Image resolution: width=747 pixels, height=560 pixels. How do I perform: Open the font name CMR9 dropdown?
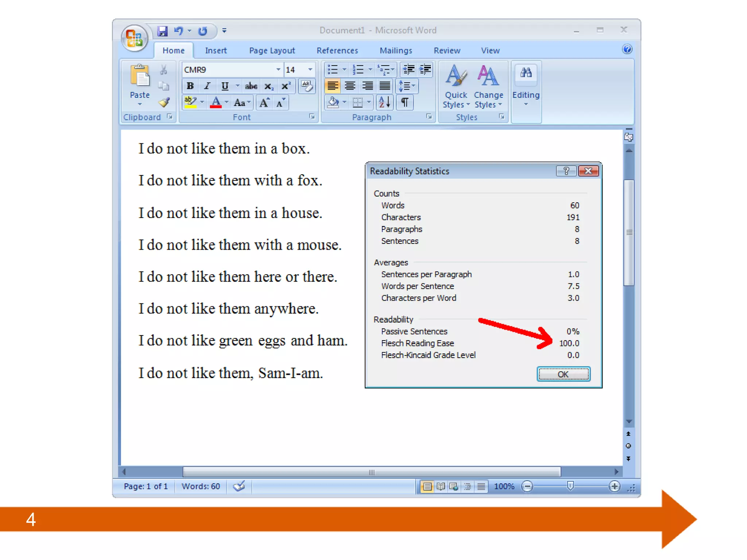(x=278, y=70)
